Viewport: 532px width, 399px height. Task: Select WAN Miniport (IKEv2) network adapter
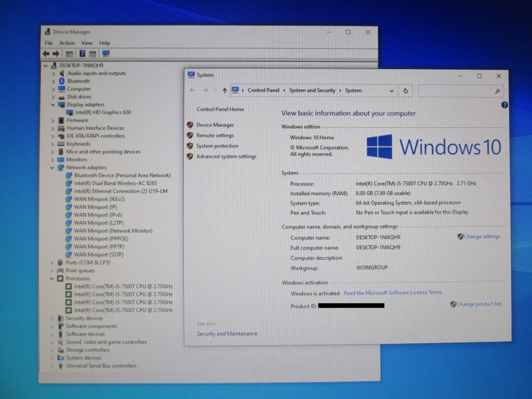(99, 199)
